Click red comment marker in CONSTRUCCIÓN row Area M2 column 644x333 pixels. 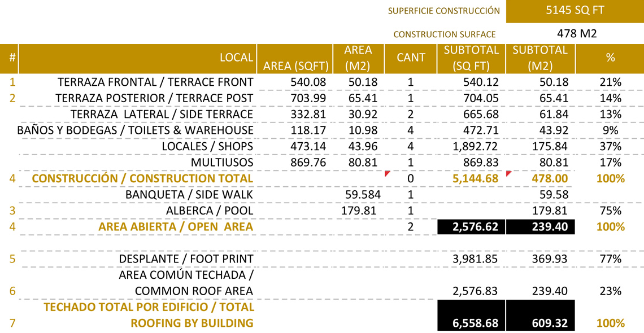click(x=387, y=173)
